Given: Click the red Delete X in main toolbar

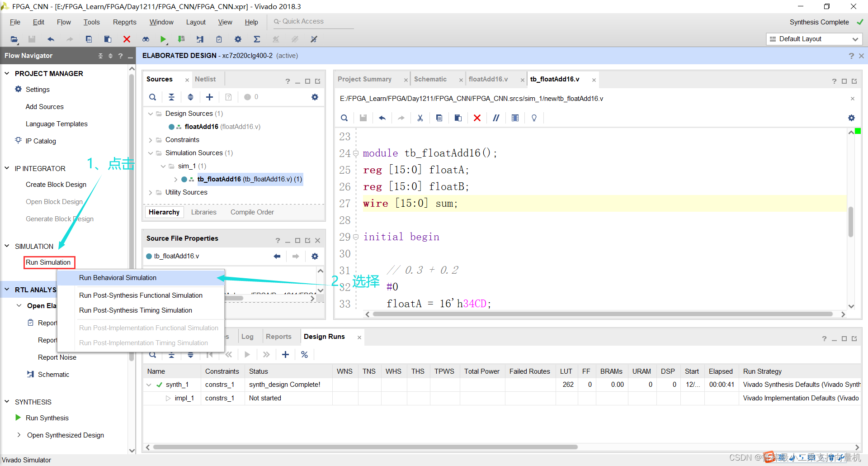Looking at the screenshot, I should pyautogui.click(x=127, y=39).
